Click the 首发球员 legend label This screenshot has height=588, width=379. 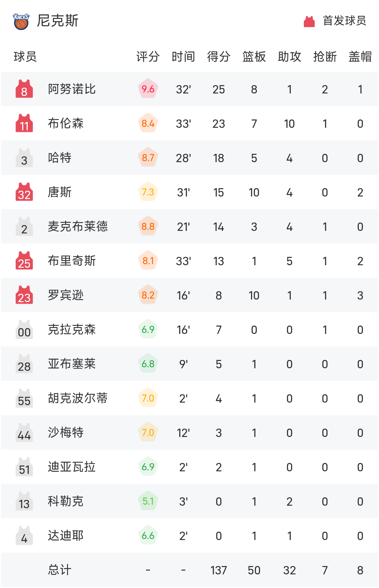click(x=344, y=21)
